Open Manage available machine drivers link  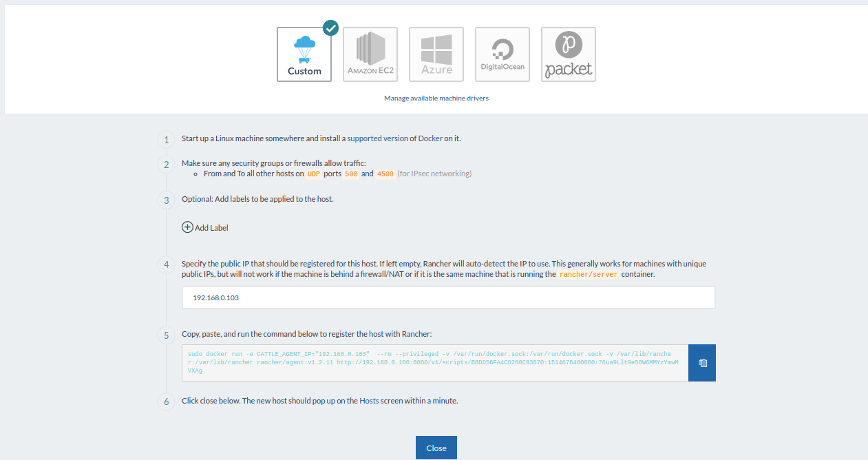coord(436,98)
